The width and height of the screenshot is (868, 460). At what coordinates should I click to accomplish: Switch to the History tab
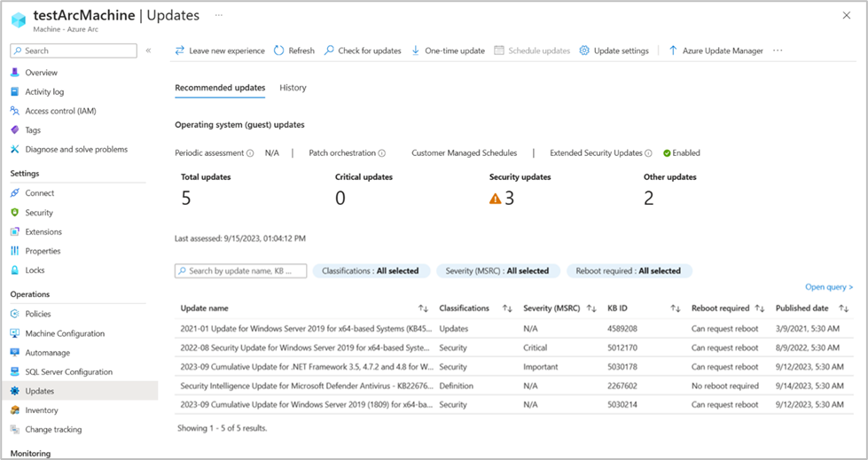tap(293, 88)
